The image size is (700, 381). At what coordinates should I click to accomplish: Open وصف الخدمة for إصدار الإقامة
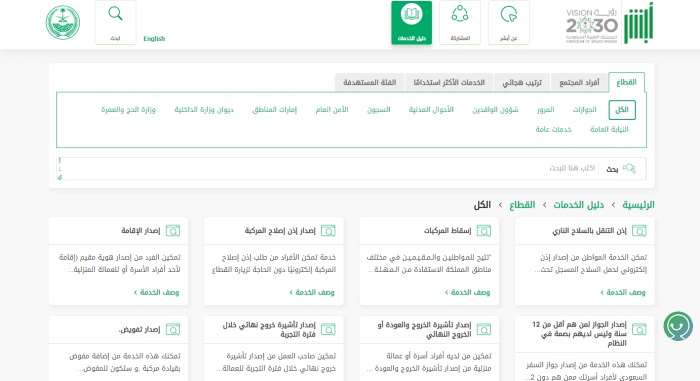click(156, 293)
